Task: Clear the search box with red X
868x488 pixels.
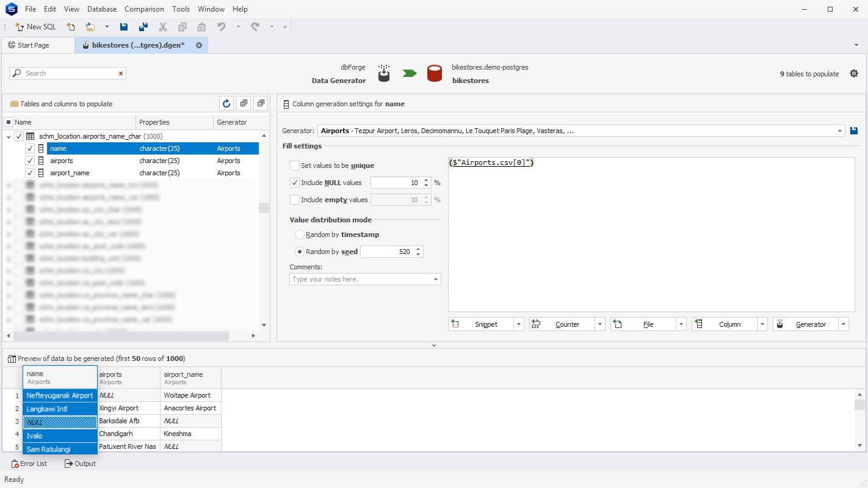Action: 121,73
